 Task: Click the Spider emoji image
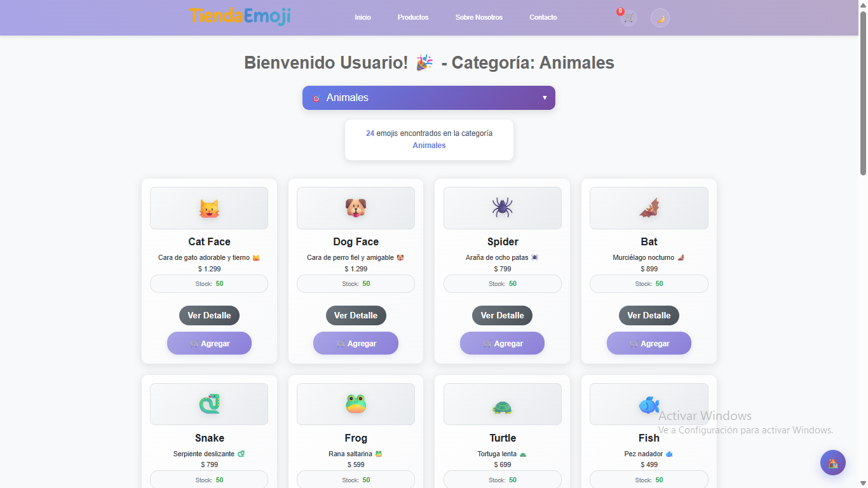(502, 208)
